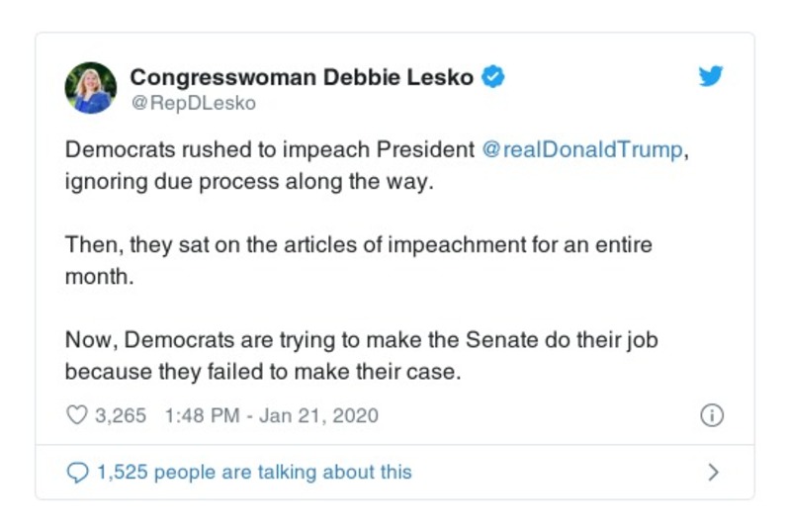Like the tweet with the heart icon
790x532 pixels.
coord(76,415)
